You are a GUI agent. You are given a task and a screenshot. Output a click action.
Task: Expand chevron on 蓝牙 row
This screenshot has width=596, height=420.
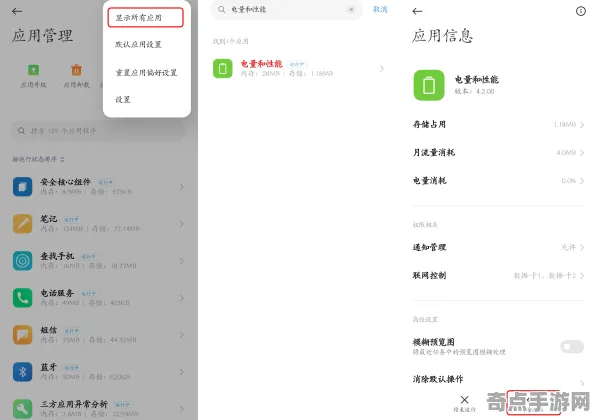(x=182, y=372)
